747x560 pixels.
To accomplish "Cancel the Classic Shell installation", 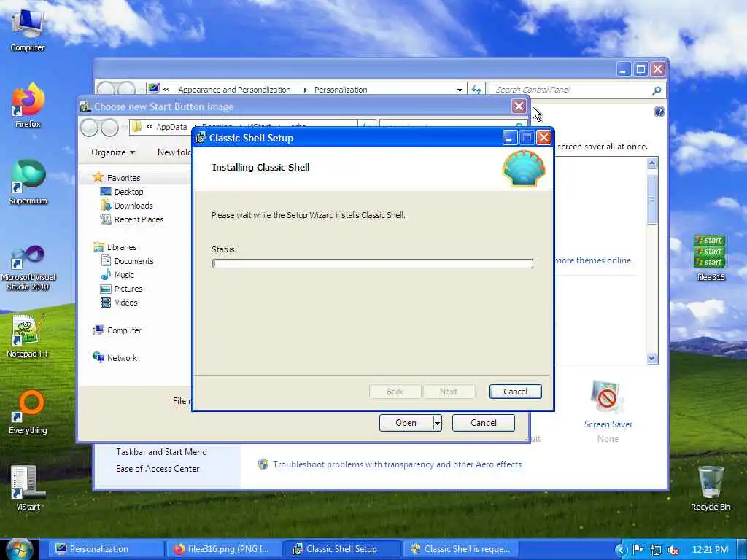I will coord(515,392).
